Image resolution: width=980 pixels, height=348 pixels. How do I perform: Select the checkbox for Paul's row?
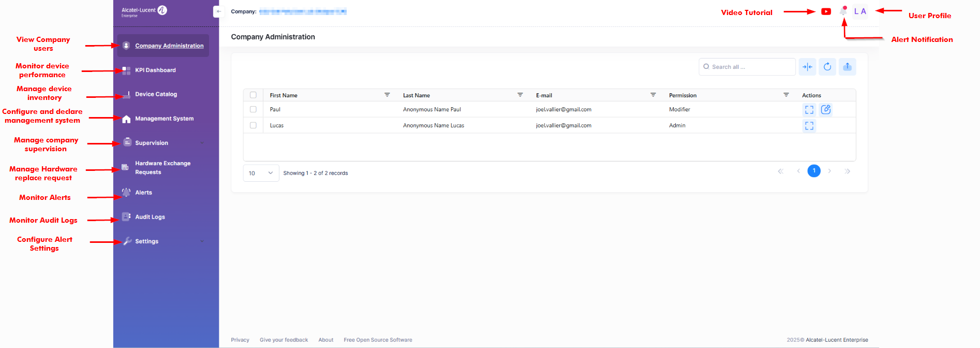[x=253, y=109]
